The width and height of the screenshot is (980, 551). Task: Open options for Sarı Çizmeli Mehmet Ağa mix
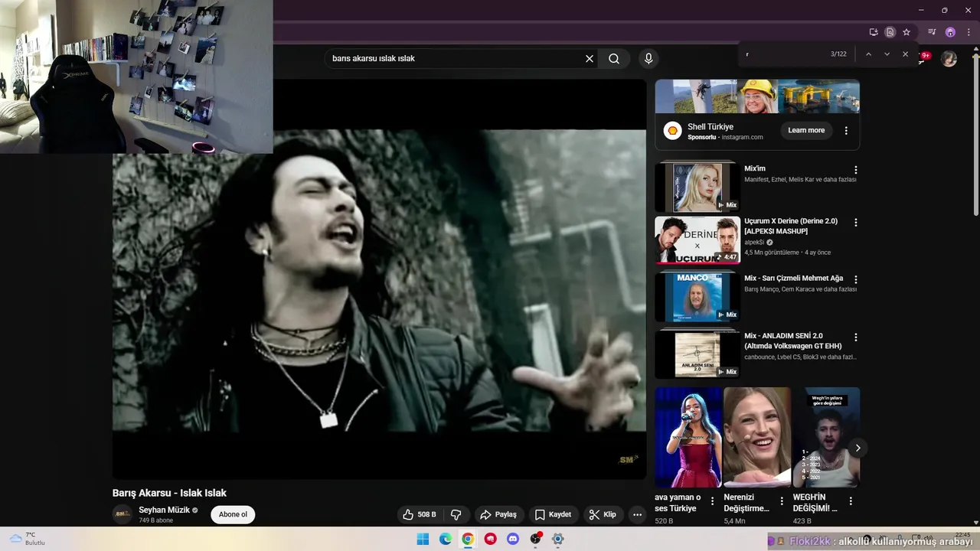[856, 279]
